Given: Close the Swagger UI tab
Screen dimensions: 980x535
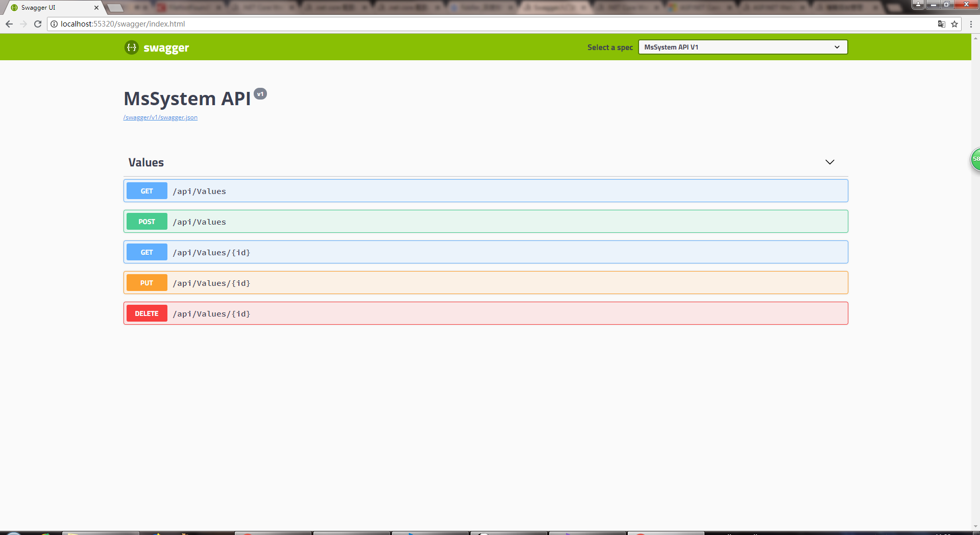Looking at the screenshot, I should pos(96,8).
